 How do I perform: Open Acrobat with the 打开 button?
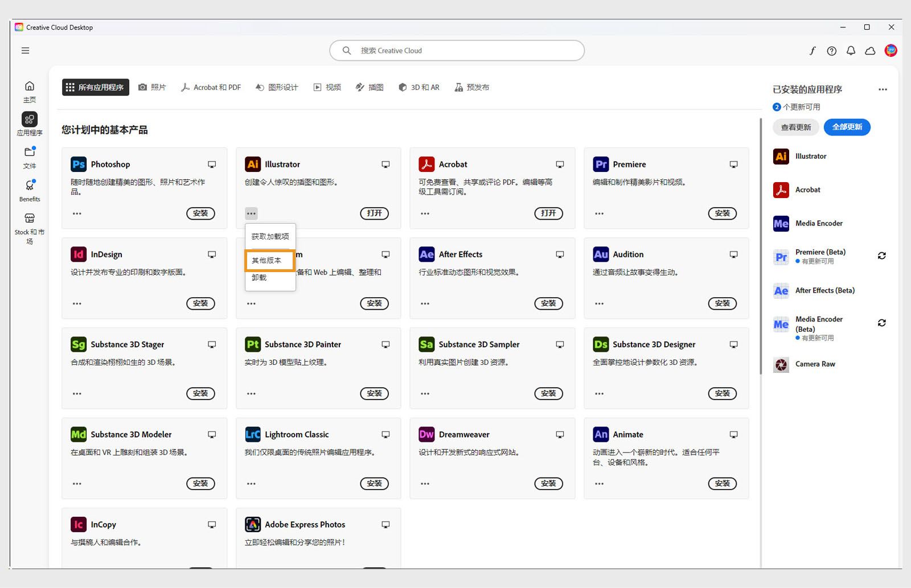(x=549, y=213)
